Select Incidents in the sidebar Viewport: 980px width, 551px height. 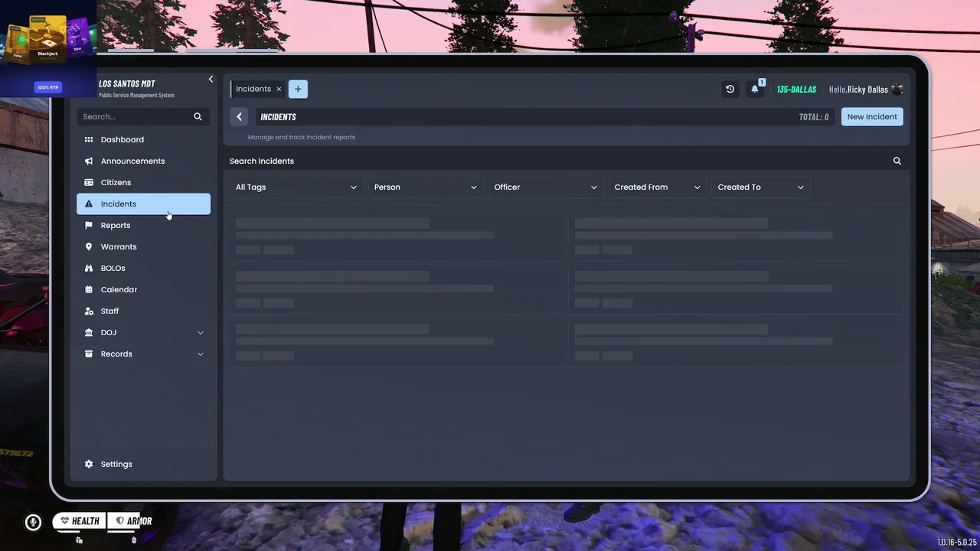click(143, 204)
